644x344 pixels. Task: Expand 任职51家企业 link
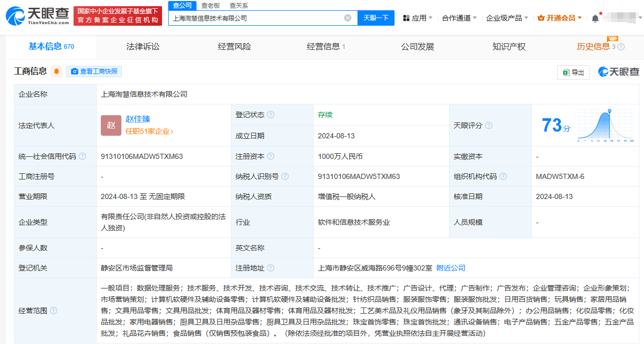coord(150,132)
